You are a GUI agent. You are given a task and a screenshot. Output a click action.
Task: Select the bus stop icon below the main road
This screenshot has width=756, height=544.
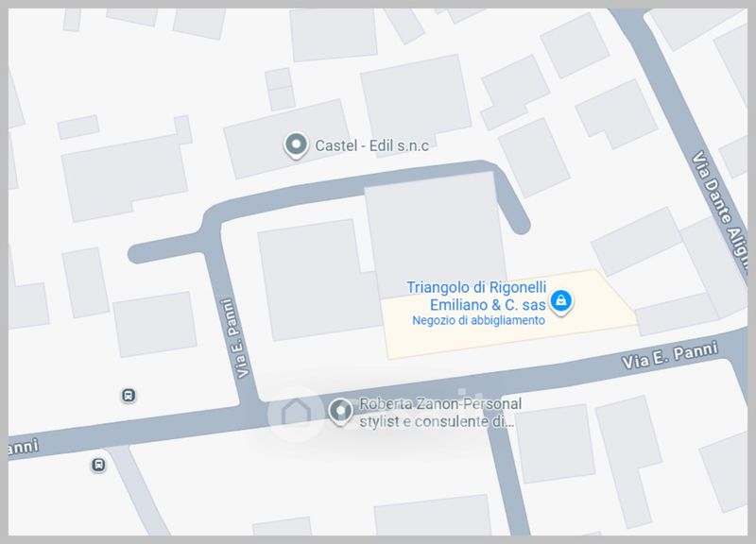point(98,465)
